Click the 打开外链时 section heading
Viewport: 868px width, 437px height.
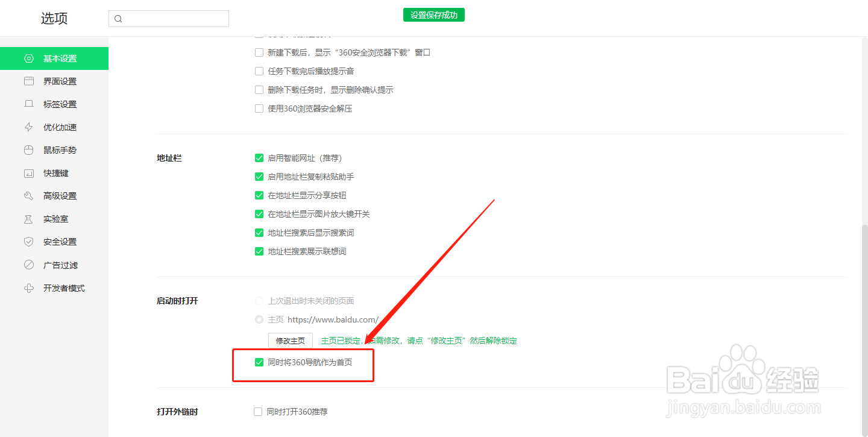(x=177, y=412)
